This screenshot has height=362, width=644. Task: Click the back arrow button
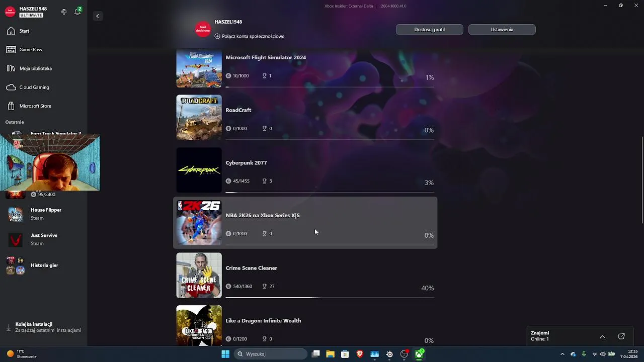[x=98, y=16]
